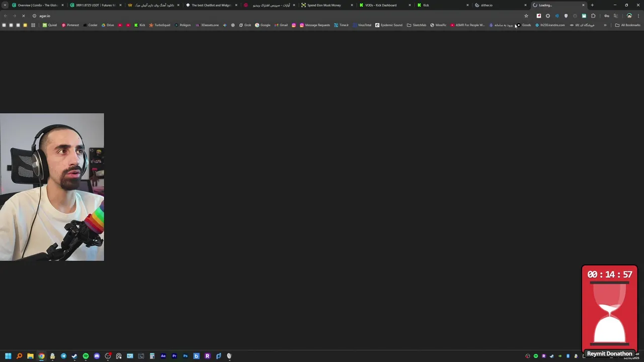The image size is (644, 362).
Task: Open Photoshop from taskbar
Action: (185, 356)
